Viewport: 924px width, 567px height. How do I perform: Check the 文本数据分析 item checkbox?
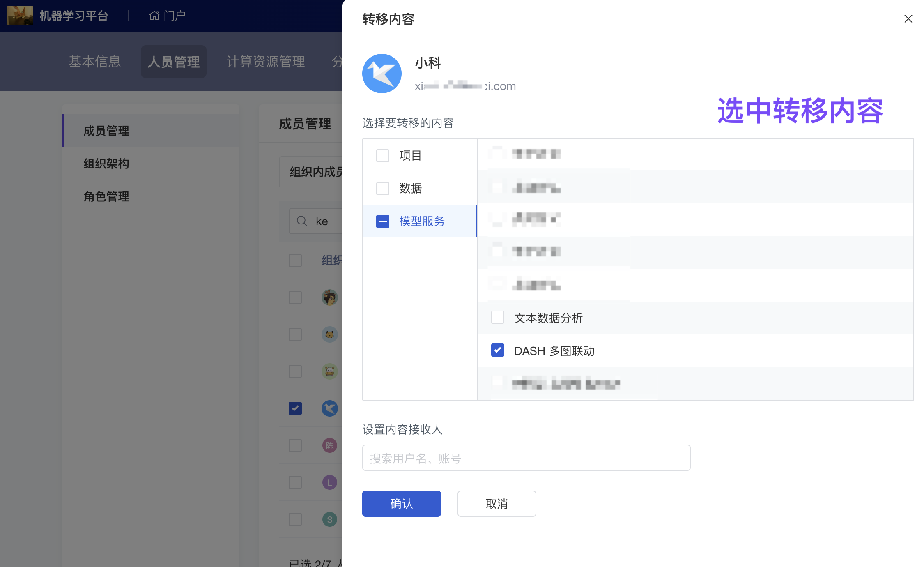click(498, 318)
